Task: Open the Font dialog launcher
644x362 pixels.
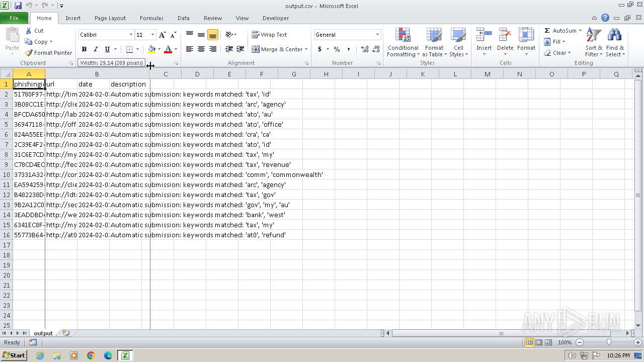Action: (x=176, y=63)
